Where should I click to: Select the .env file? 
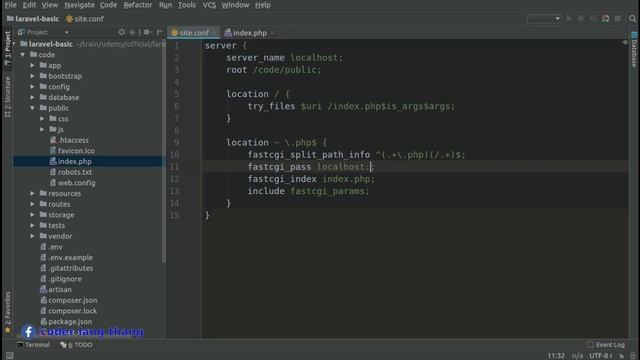click(51, 247)
